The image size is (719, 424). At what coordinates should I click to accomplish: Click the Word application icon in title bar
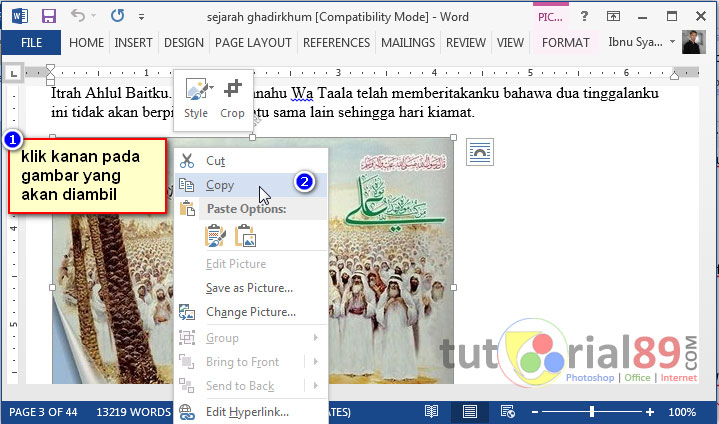click(20, 17)
